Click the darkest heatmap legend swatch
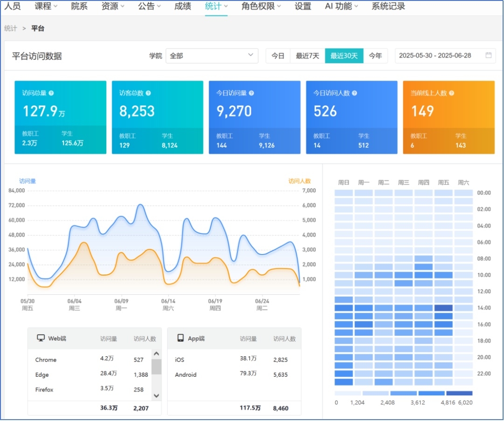This screenshot has height=421, width=504. [459, 393]
